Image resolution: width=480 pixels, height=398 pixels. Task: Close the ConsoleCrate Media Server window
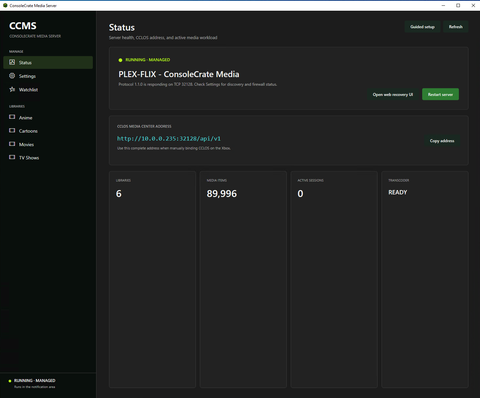click(x=473, y=5)
